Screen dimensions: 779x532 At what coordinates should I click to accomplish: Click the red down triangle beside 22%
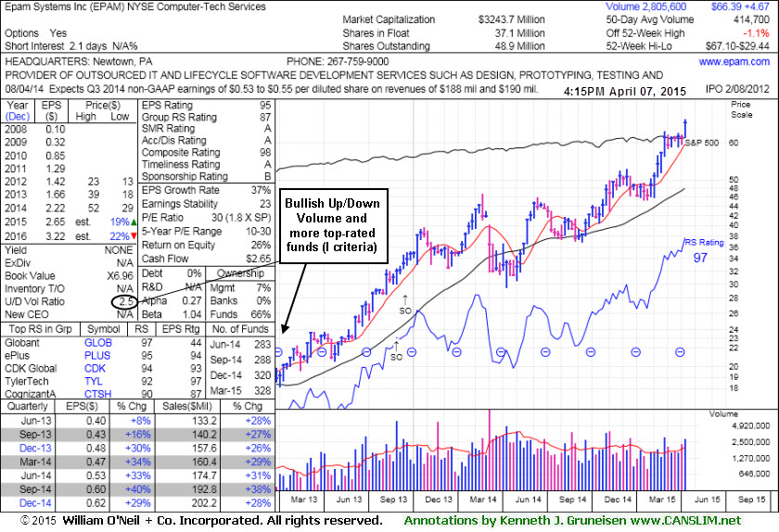point(134,236)
